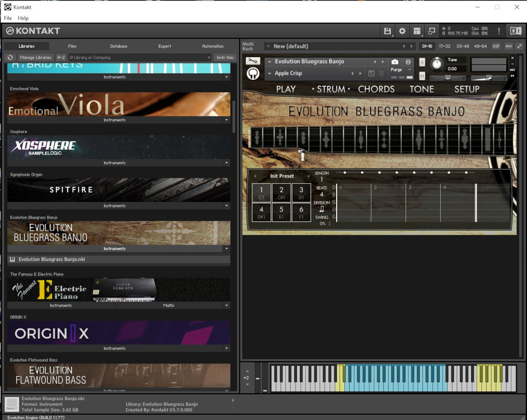Open the banjo TONE page

point(422,89)
